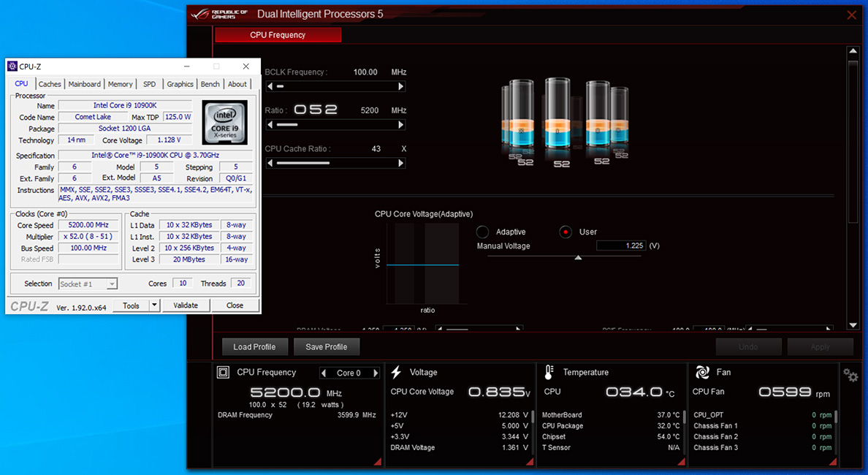Click the Fan monitor icon

702,373
